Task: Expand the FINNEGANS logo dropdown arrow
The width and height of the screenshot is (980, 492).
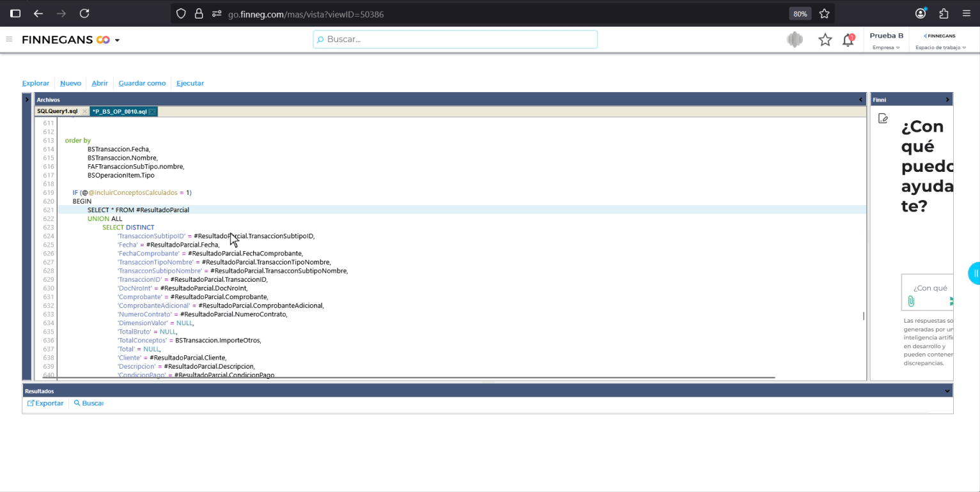Action: pyautogui.click(x=117, y=40)
